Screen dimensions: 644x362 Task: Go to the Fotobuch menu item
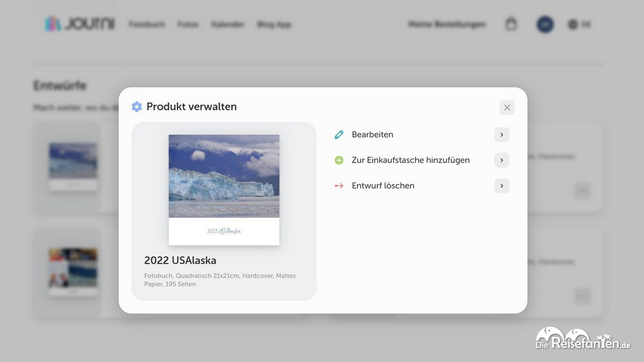coord(147,24)
